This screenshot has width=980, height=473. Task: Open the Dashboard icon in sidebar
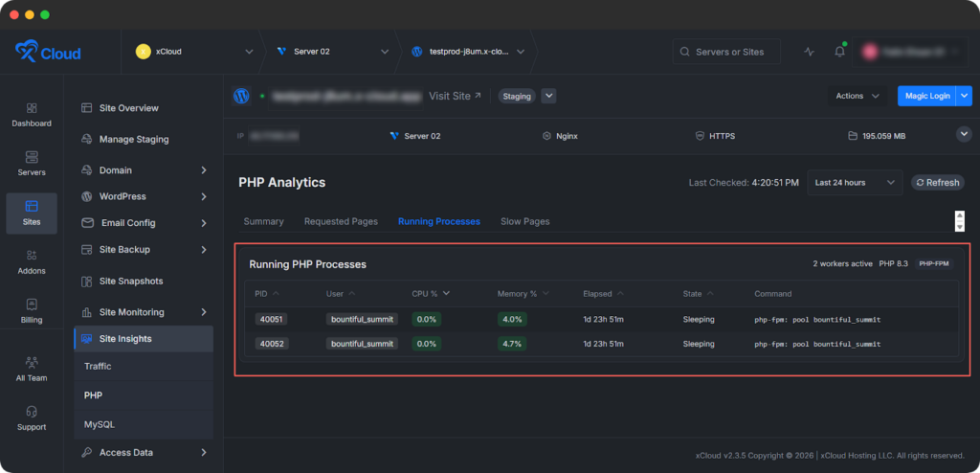pos(32,108)
